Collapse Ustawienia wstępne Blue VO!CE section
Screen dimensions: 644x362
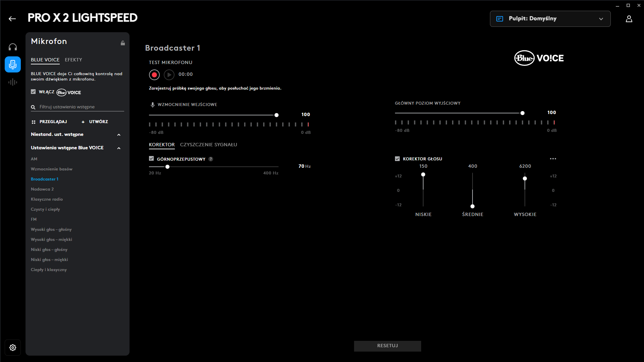119,148
